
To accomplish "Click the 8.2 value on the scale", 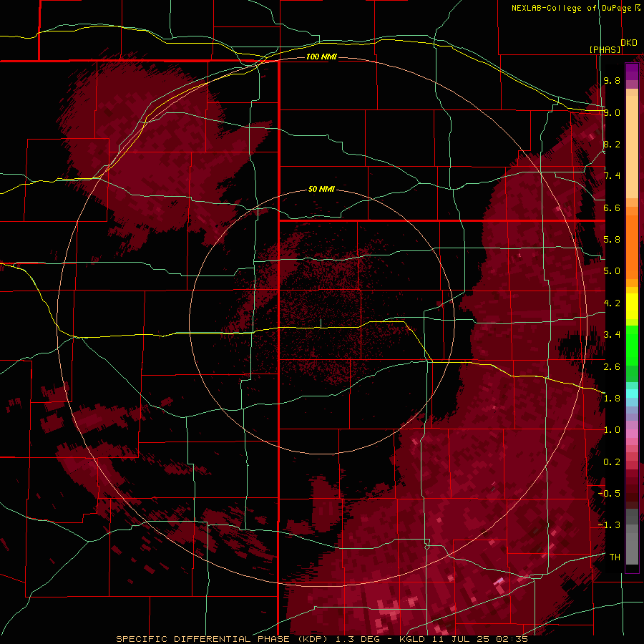I will (612, 144).
